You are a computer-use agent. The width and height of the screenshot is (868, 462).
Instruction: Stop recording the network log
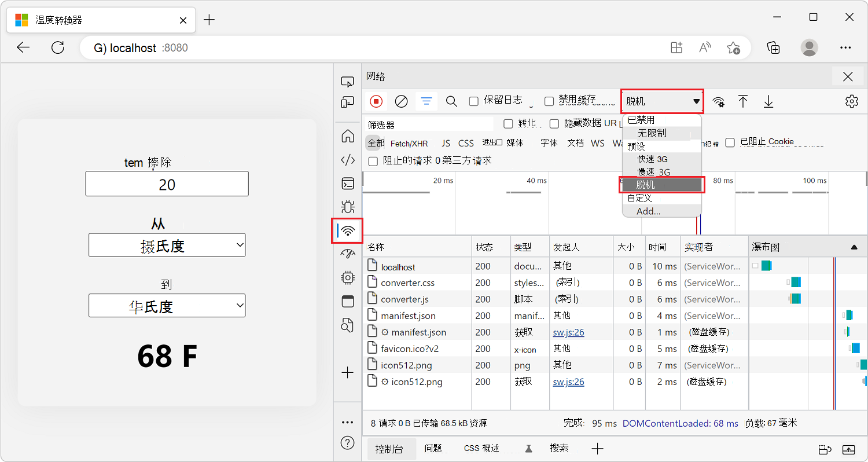(x=376, y=101)
